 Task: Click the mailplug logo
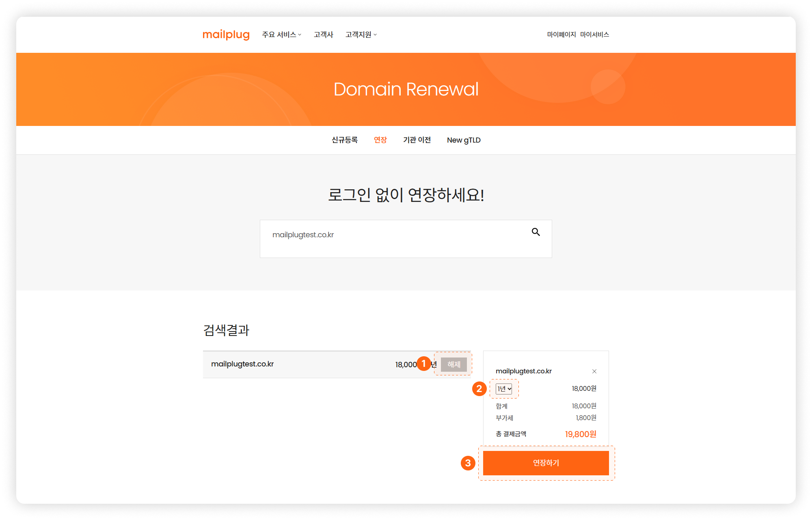tap(226, 35)
